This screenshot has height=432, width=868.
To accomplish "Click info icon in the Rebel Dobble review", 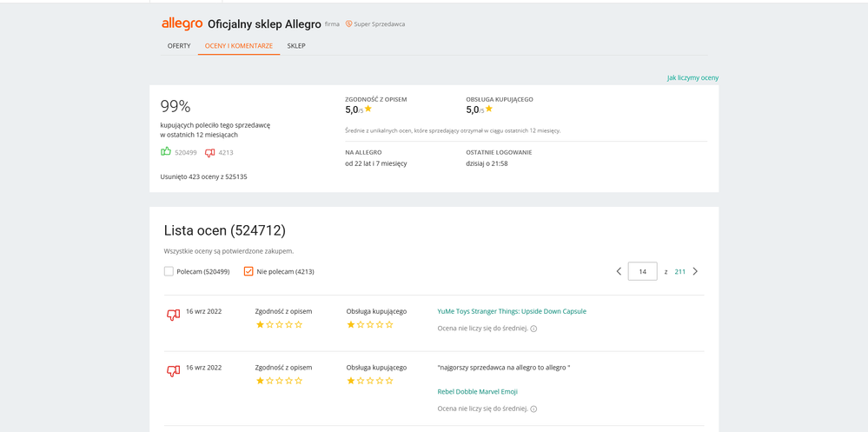I will (x=533, y=409).
